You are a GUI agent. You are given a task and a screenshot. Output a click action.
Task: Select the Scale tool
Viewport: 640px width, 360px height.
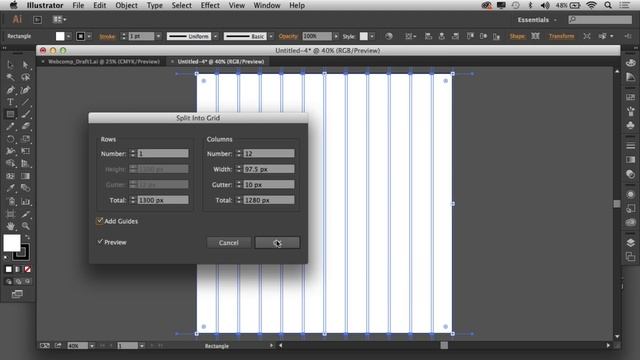click(26, 139)
